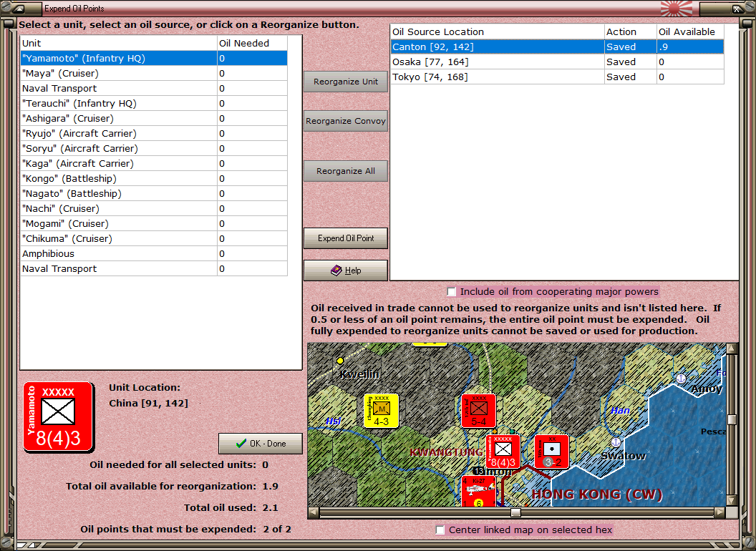Screen dimensions: 756x551
Task: Confirm with the OK - Done button
Action: pos(261,444)
